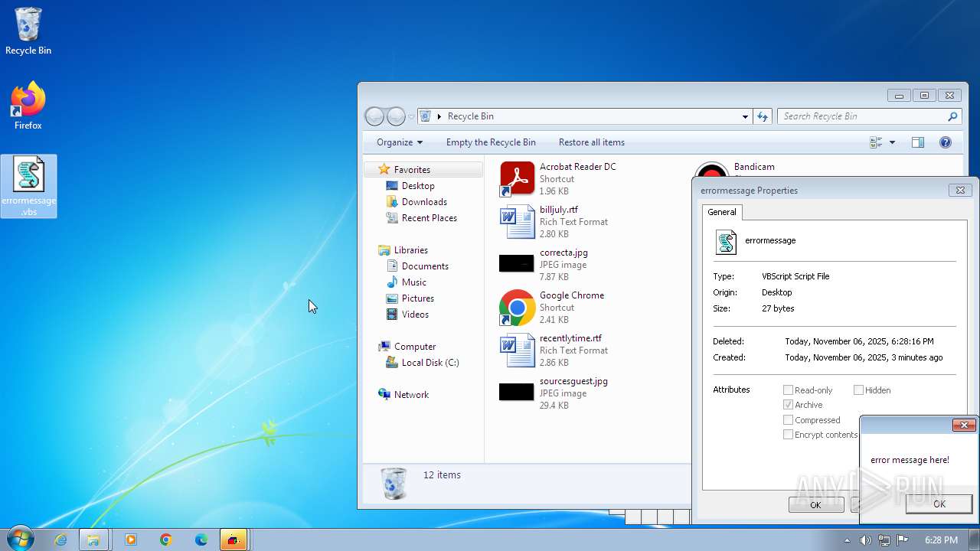Click the search magnifier icon
Viewport: 980px width, 551px height.
952,116
